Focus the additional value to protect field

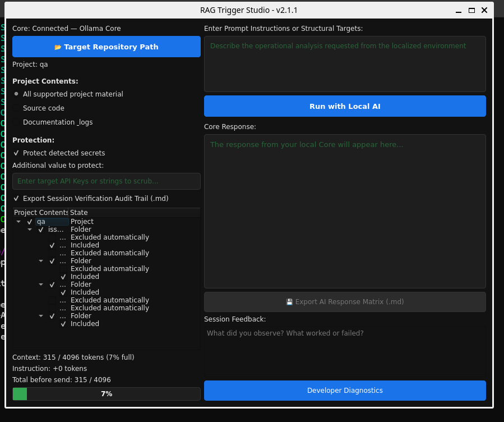(x=107, y=181)
